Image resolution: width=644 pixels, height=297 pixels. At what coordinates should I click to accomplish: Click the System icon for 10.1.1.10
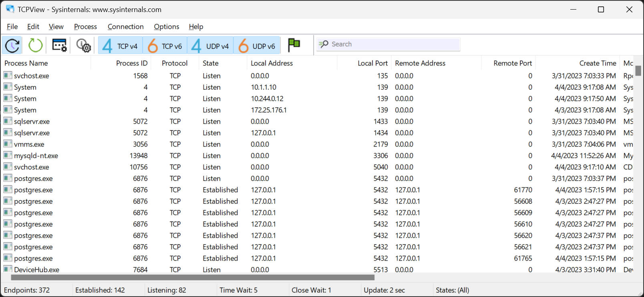(8, 86)
